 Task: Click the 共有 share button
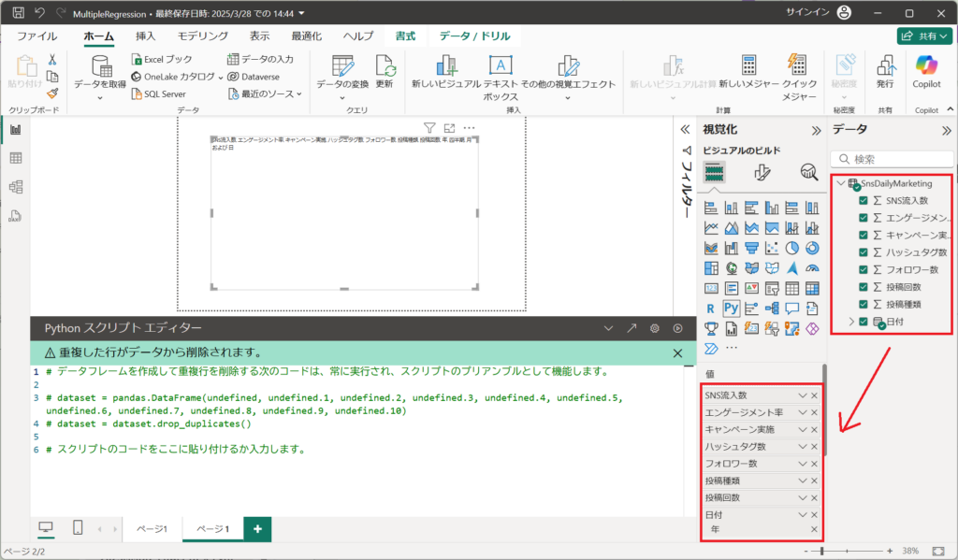[925, 36]
